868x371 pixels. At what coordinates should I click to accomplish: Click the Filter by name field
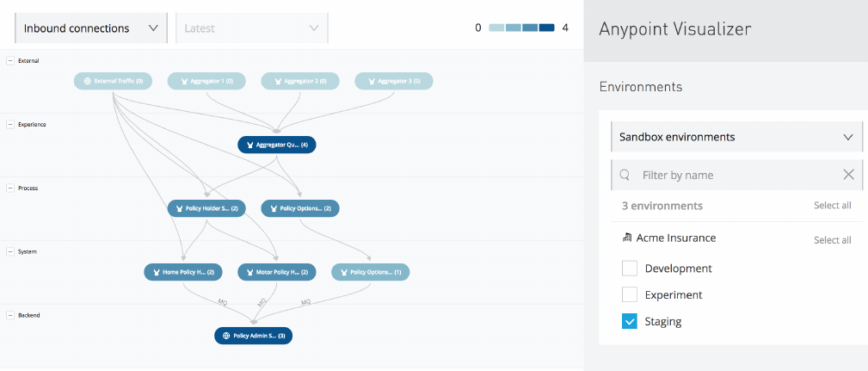pyautogui.click(x=736, y=175)
